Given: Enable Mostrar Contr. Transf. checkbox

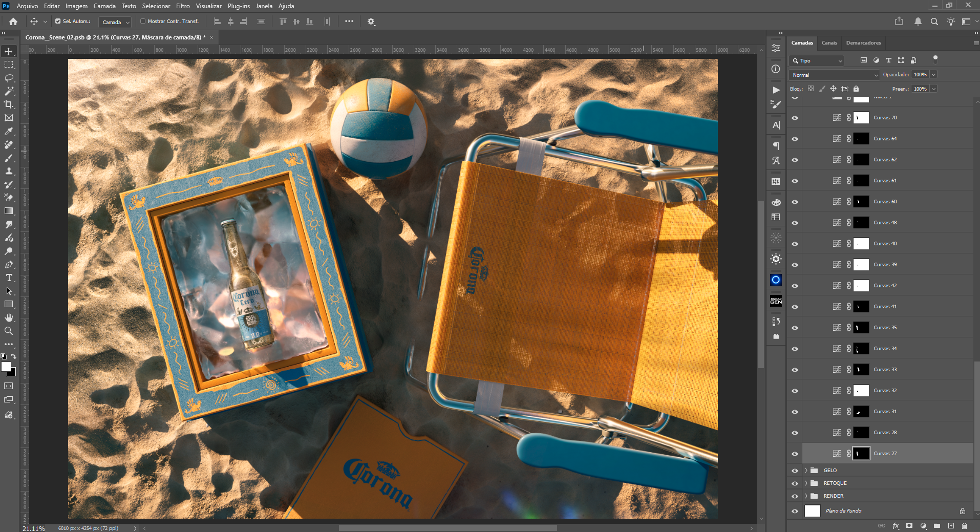Looking at the screenshot, I should click(143, 22).
